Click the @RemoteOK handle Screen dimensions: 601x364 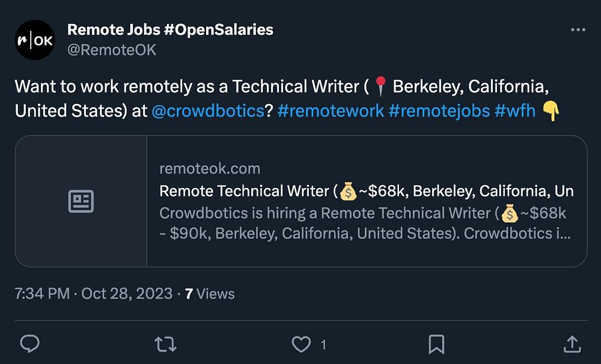click(112, 50)
